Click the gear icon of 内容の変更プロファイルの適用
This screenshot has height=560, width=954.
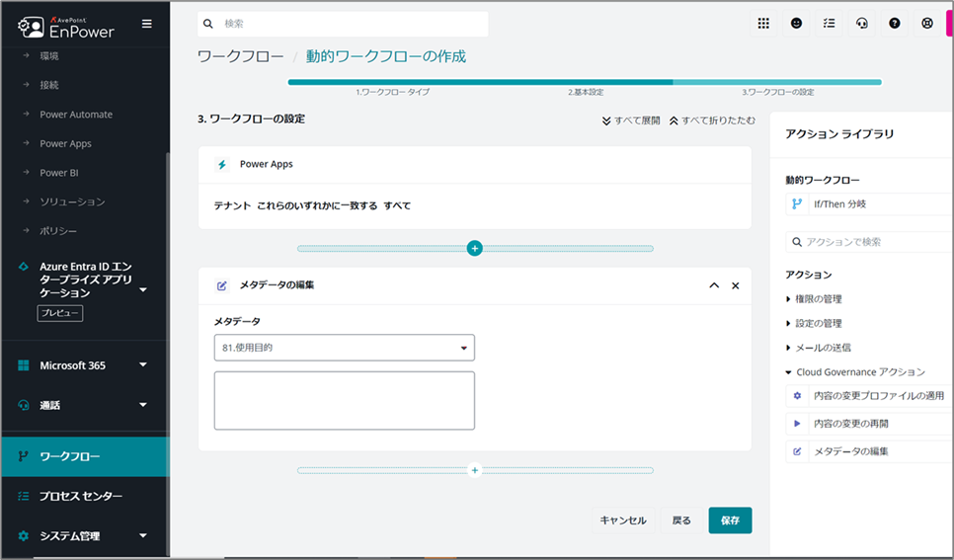tap(797, 396)
